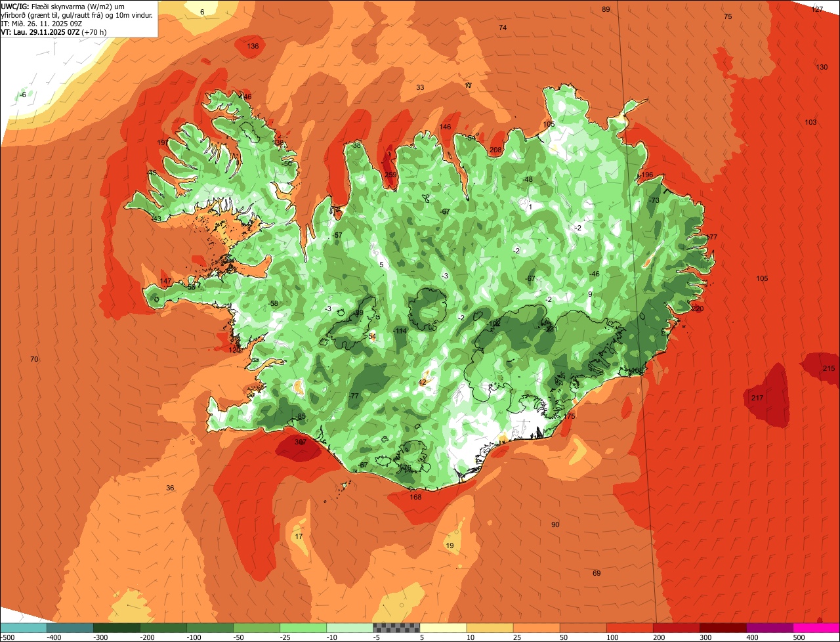Screen dimensions: 840x642
Task: Click the teal legend swatch between -500 and -400
Action: pos(24,628)
